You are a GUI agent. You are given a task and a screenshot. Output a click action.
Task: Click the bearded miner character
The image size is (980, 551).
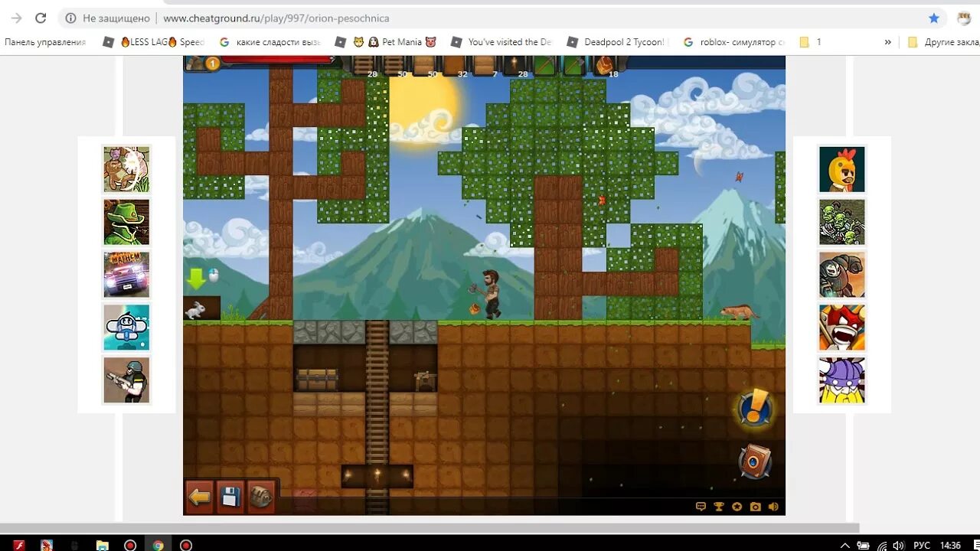[490, 294]
